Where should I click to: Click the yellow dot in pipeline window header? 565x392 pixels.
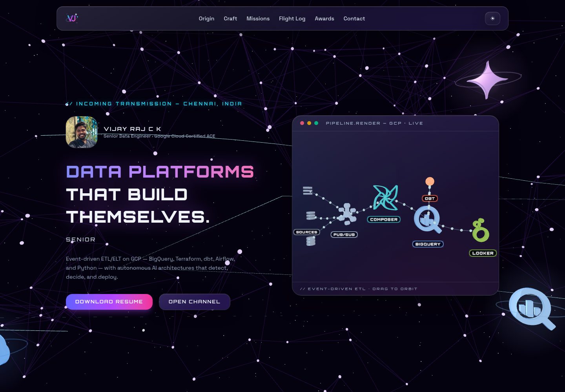309,123
